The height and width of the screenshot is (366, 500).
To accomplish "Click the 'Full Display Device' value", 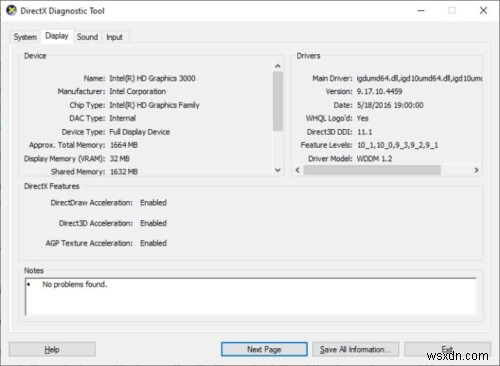I will point(140,132).
